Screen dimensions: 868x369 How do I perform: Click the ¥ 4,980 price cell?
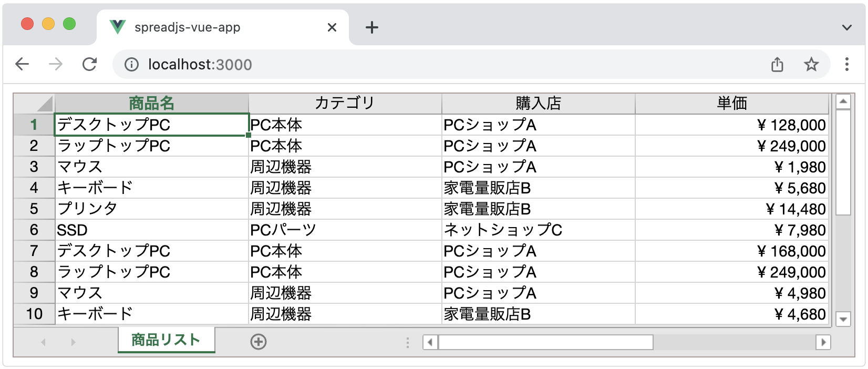[x=732, y=293]
